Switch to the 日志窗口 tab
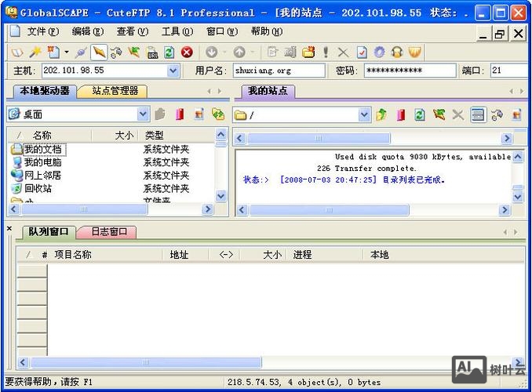Screen dimensions: 532x392 click(x=109, y=232)
